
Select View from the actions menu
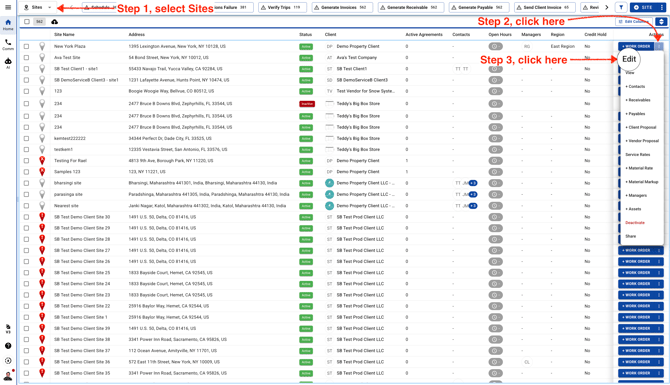pyautogui.click(x=630, y=73)
